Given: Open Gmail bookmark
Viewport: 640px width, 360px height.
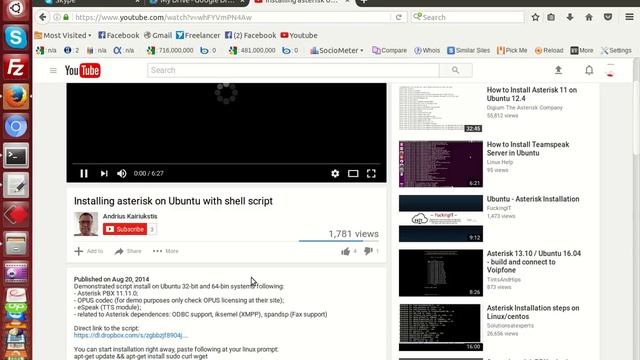Looking at the screenshot, I should [x=158, y=36].
